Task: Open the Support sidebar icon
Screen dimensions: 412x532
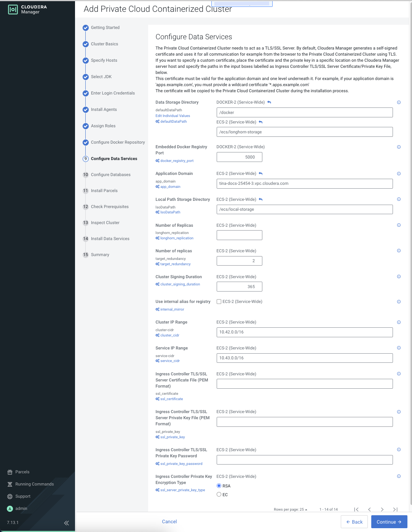Action: coord(10,496)
